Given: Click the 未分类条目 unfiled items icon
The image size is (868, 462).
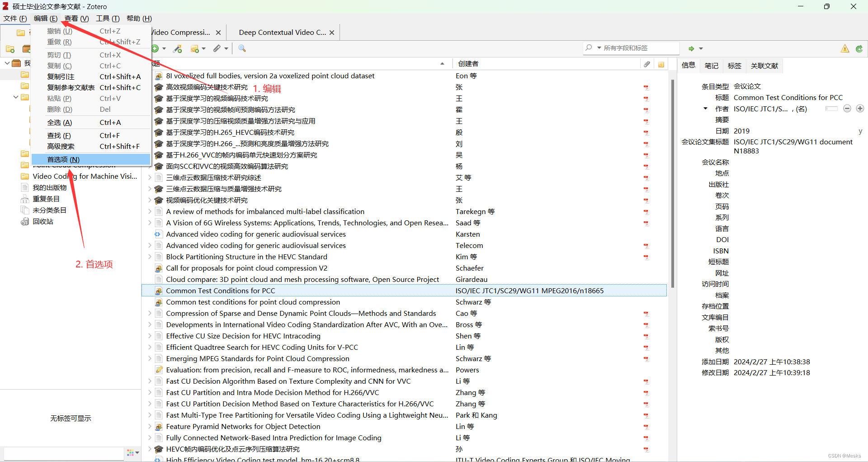Looking at the screenshot, I should (25, 210).
